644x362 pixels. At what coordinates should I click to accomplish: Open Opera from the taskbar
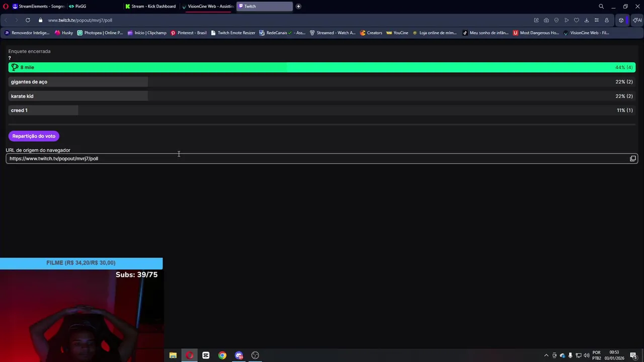pos(190,355)
